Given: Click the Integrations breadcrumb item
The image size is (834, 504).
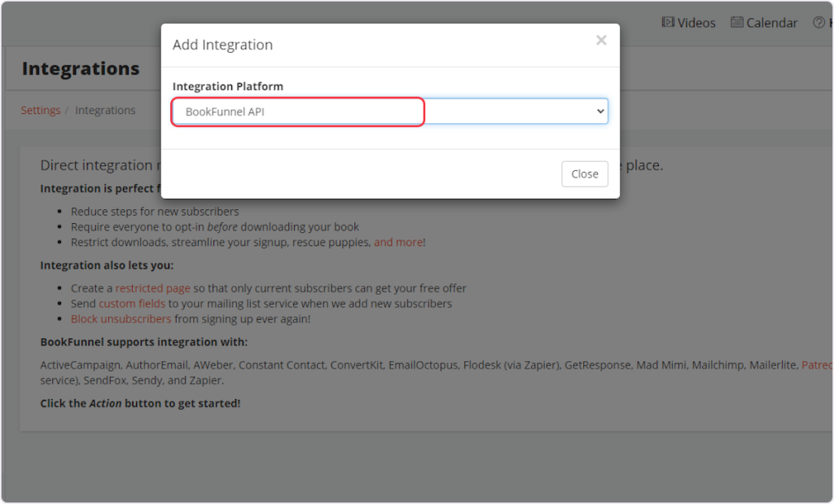Looking at the screenshot, I should click(105, 110).
